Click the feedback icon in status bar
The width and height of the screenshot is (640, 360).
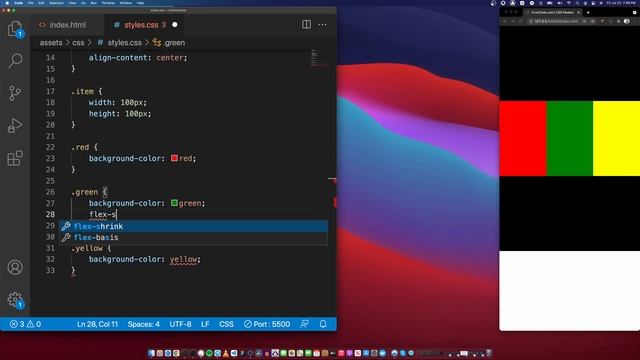pos(304,324)
